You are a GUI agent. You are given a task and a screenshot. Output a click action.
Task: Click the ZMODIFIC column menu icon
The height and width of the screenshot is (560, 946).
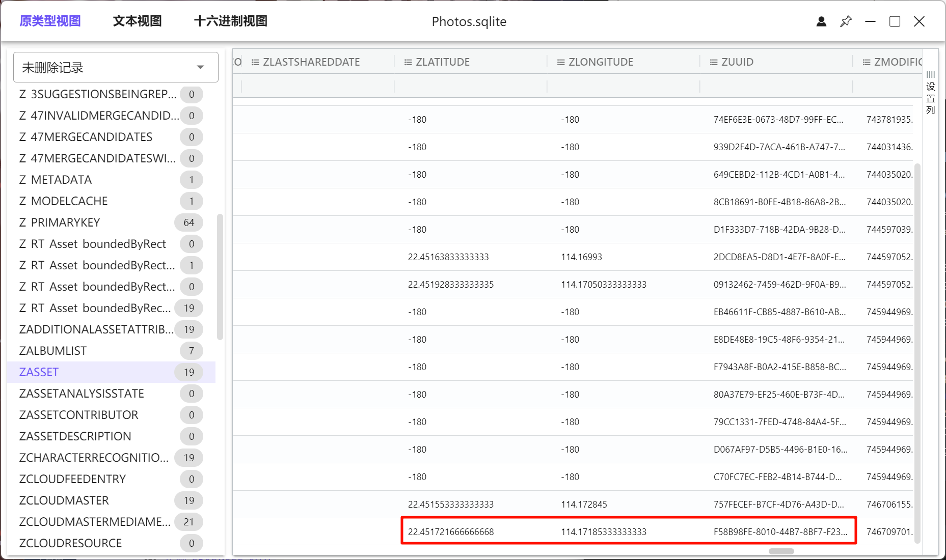coord(866,62)
